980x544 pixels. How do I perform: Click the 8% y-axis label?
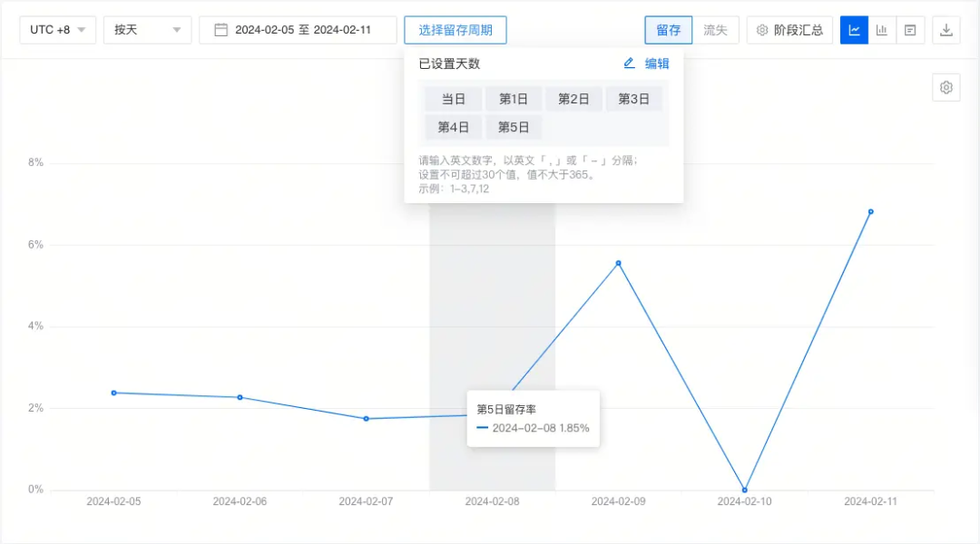(x=35, y=162)
